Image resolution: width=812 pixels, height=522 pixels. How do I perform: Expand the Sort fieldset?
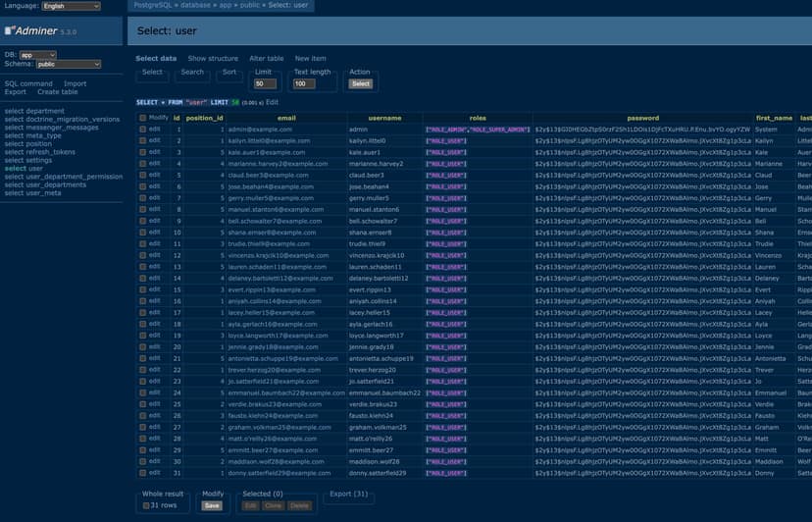pos(229,72)
